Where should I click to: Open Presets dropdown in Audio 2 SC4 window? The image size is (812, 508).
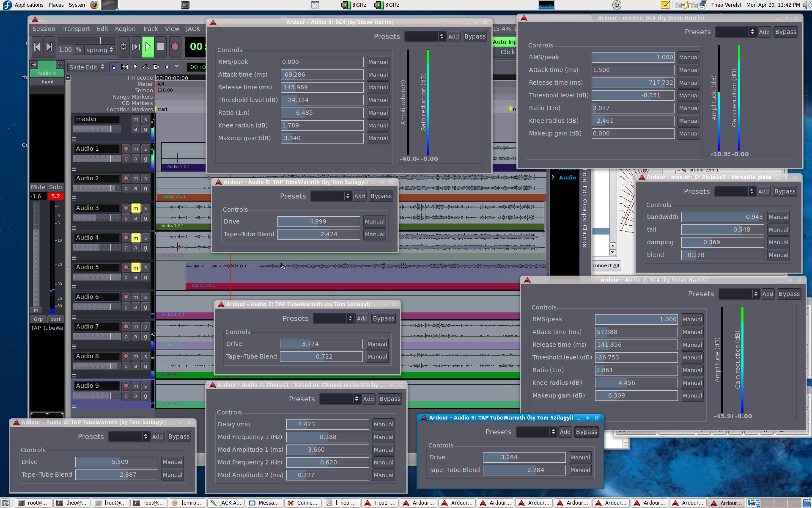pos(739,294)
